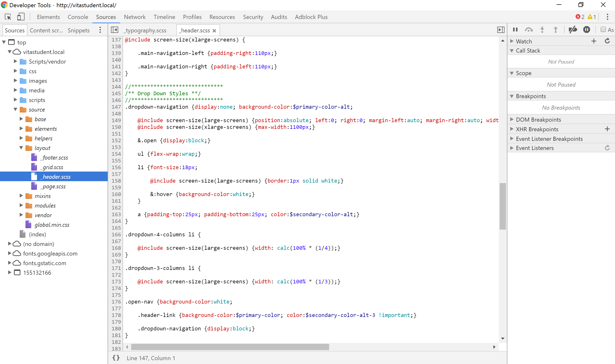615x364 pixels.
Task: Open the Profiles panel
Action: click(192, 17)
